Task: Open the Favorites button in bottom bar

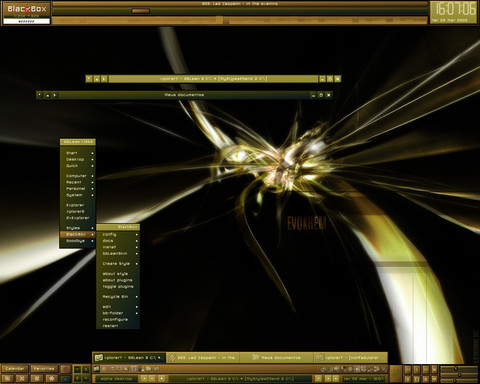Action: 44,369
